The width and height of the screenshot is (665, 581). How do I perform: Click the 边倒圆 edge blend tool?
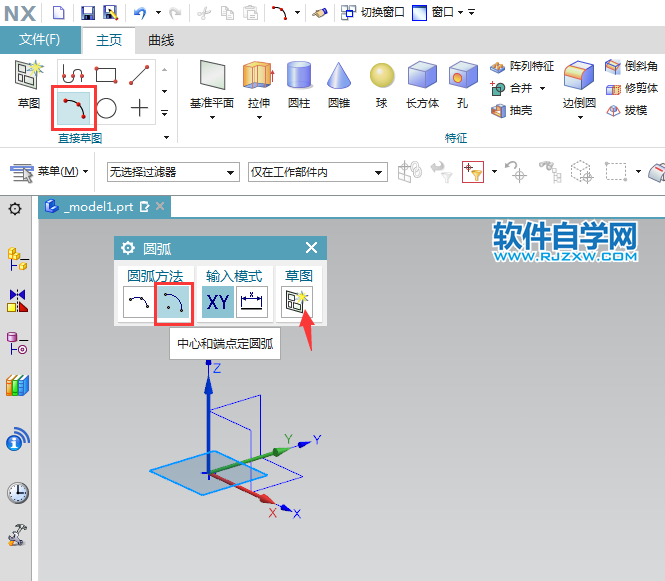(579, 89)
